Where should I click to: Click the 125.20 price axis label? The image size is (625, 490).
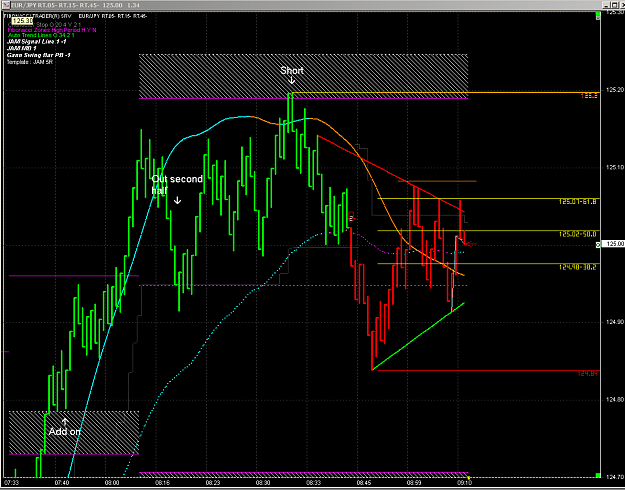[615, 90]
